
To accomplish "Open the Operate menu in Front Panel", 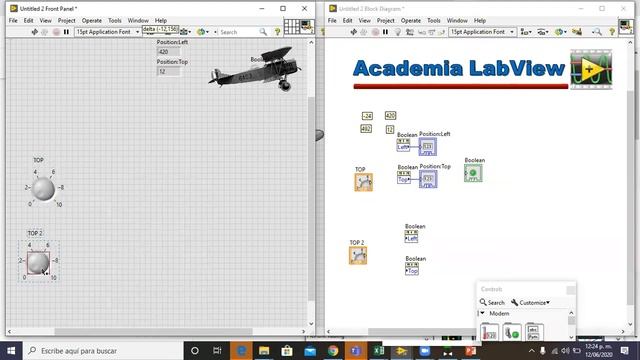I will tap(91, 20).
